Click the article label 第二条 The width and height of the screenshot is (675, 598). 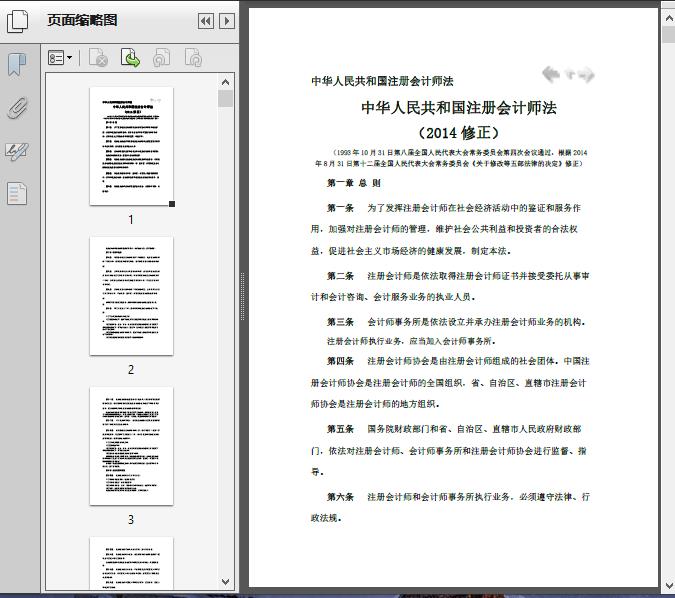click(340, 276)
